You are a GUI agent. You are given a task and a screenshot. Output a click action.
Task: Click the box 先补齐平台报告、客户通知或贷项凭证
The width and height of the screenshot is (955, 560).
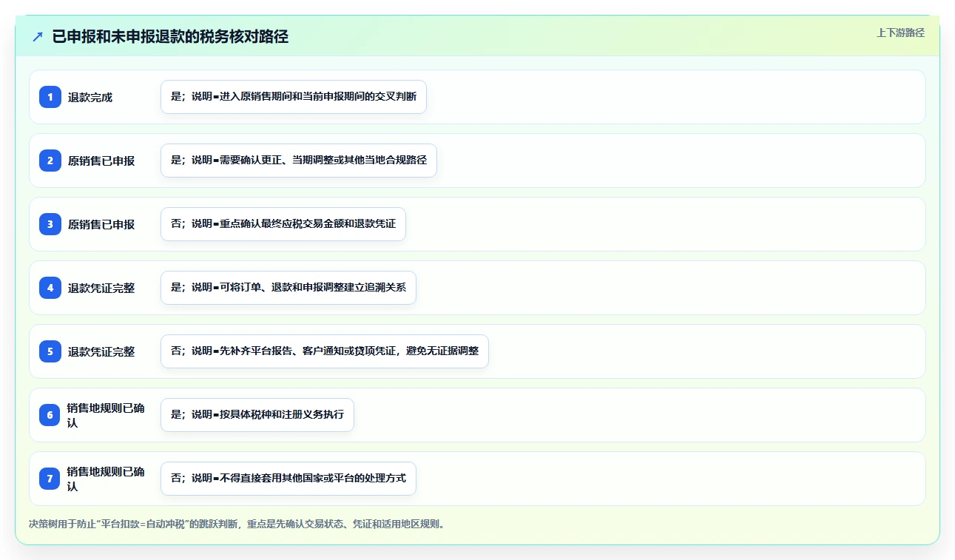[x=325, y=351]
